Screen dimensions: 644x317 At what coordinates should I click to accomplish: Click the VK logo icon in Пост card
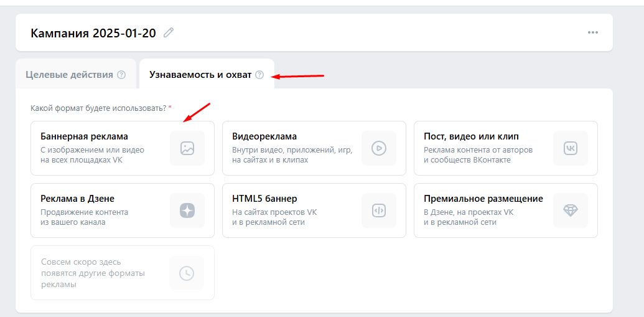pyautogui.click(x=571, y=148)
